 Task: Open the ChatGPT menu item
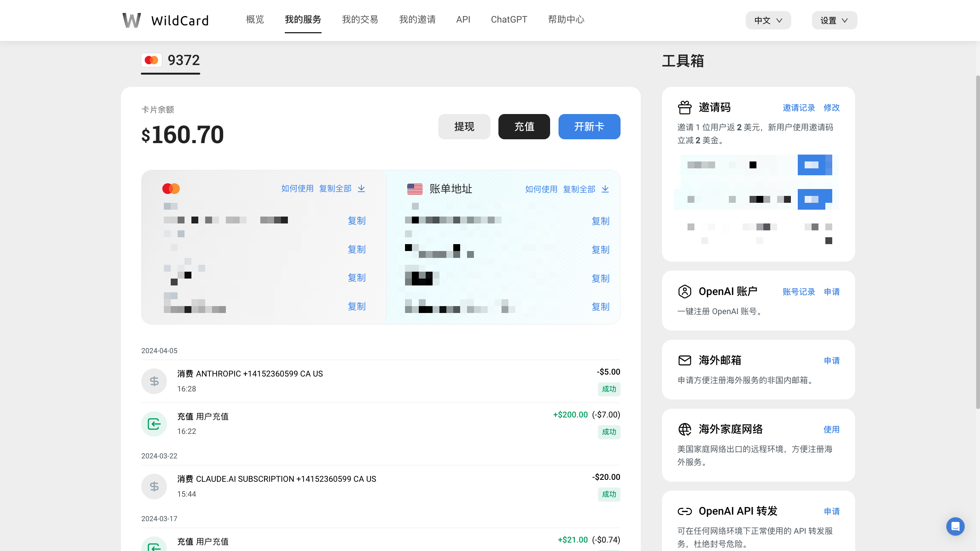point(509,20)
